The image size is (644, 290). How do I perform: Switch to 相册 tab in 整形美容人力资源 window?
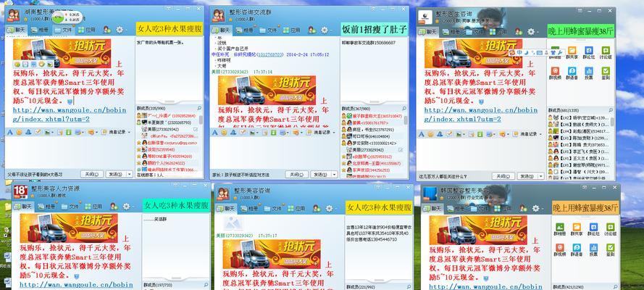point(46,206)
